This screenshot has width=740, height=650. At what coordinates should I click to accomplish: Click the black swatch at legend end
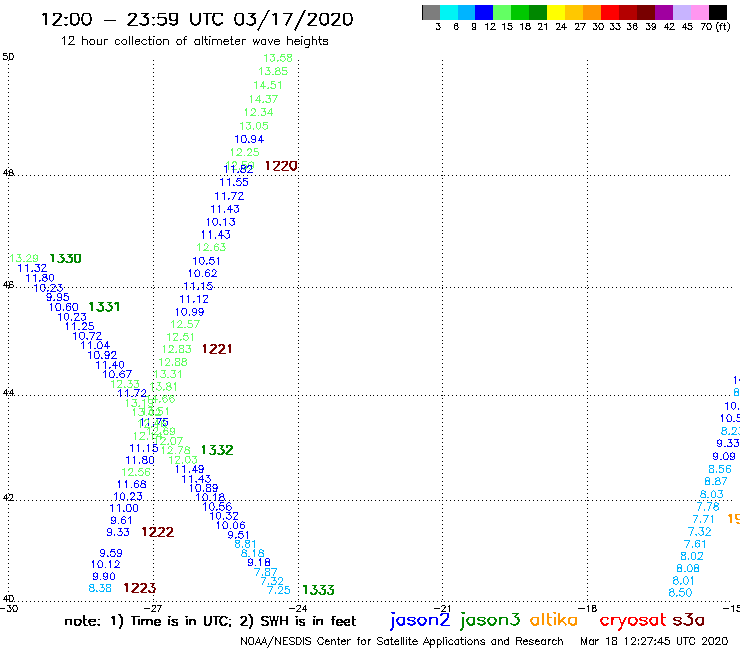(717, 12)
